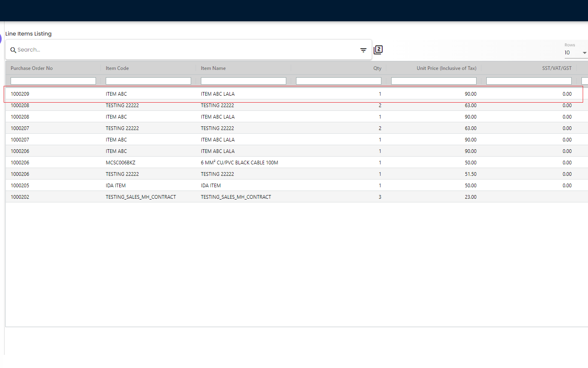Select purchase order 1000202 cell
Screen dimensions: 588x368
(20, 197)
